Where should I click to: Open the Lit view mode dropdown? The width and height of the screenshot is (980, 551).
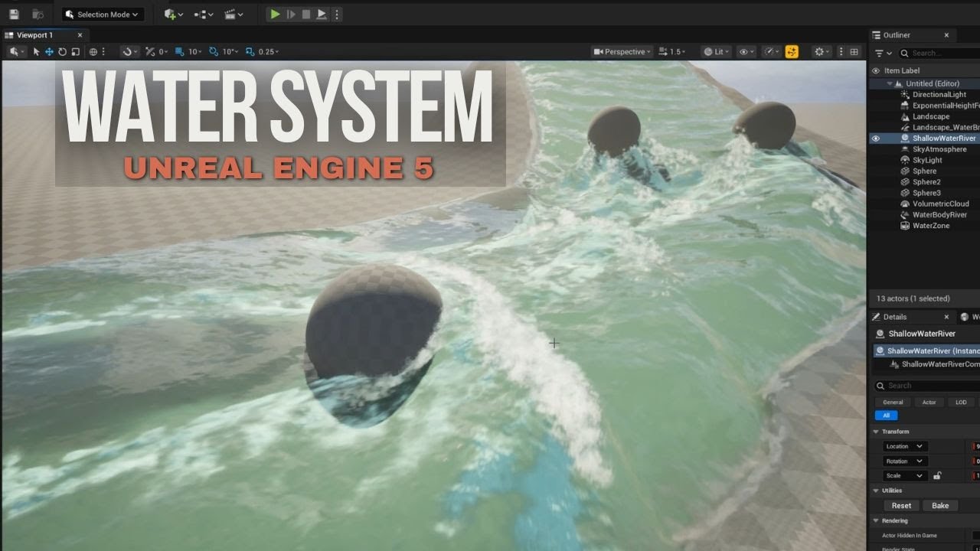pyautogui.click(x=717, y=51)
